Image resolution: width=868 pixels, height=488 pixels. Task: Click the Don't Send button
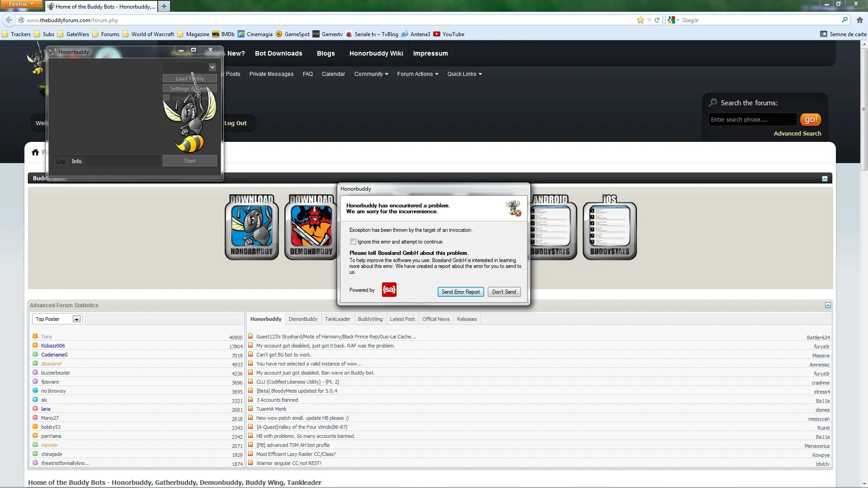(504, 292)
